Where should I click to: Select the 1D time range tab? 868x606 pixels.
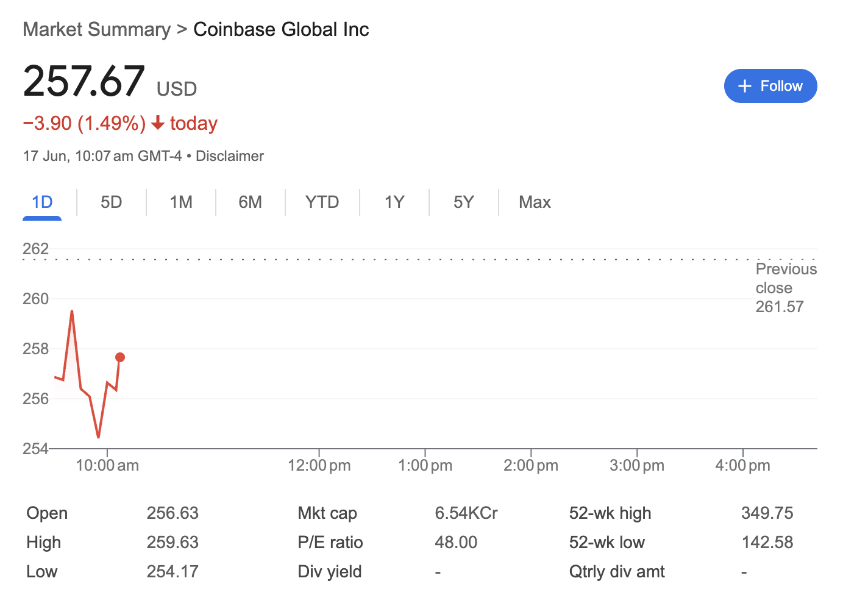click(x=42, y=202)
